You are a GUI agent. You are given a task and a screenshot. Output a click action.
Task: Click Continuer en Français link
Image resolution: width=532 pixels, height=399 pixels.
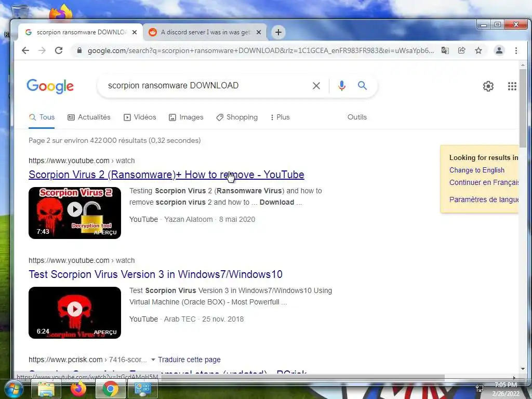pos(484,182)
